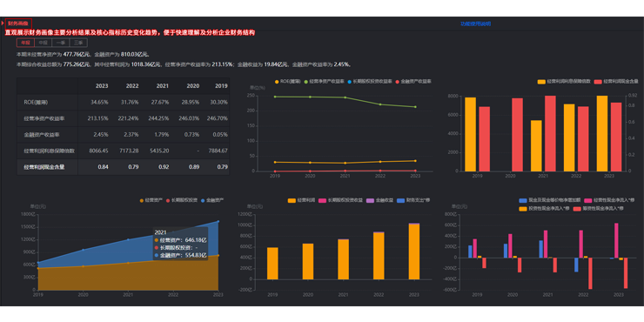Toggle blue 长期股权投资收益率 legend marker
The height and width of the screenshot is (322, 644).
click(350, 82)
